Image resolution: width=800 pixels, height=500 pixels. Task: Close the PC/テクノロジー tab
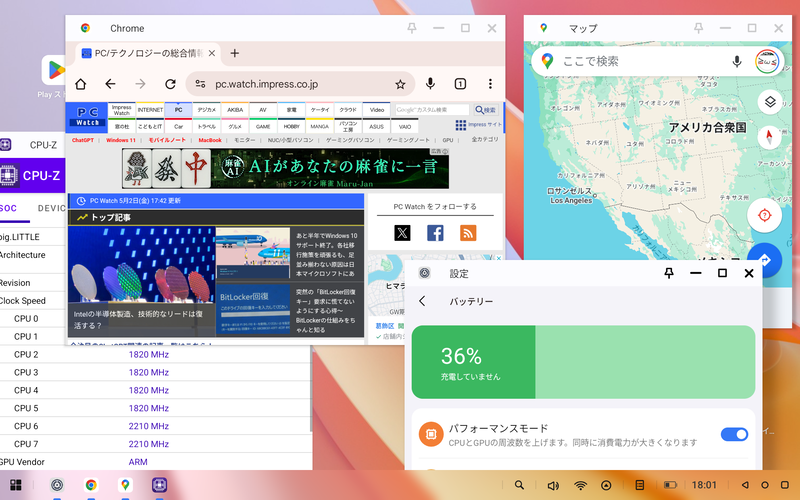(212, 53)
